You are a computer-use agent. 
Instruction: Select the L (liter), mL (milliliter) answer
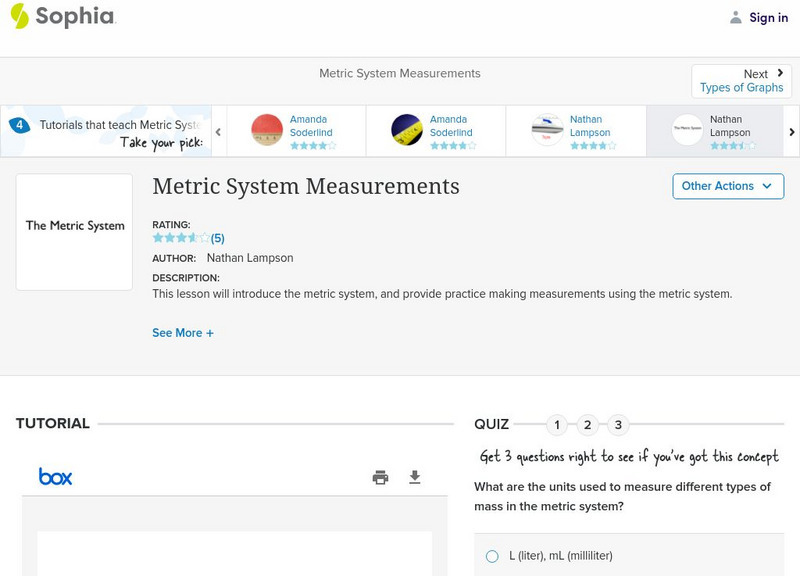(492, 556)
